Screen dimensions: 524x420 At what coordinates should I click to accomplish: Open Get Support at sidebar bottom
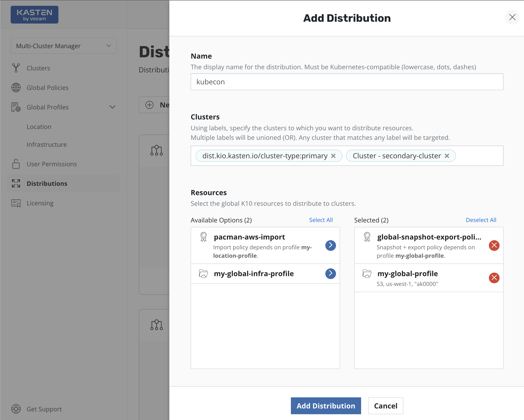point(44,409)
